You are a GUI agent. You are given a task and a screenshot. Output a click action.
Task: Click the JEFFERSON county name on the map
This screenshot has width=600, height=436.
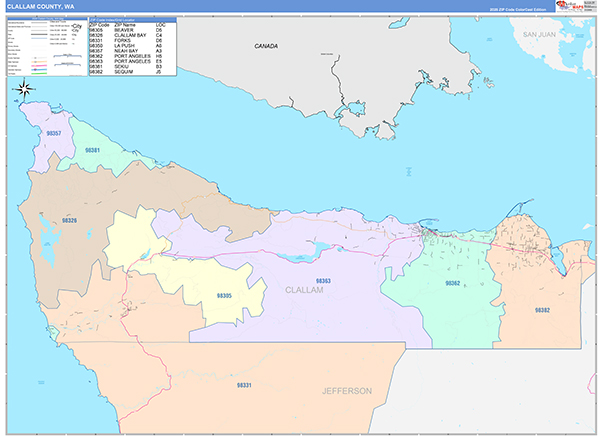(x=347, y=391)
